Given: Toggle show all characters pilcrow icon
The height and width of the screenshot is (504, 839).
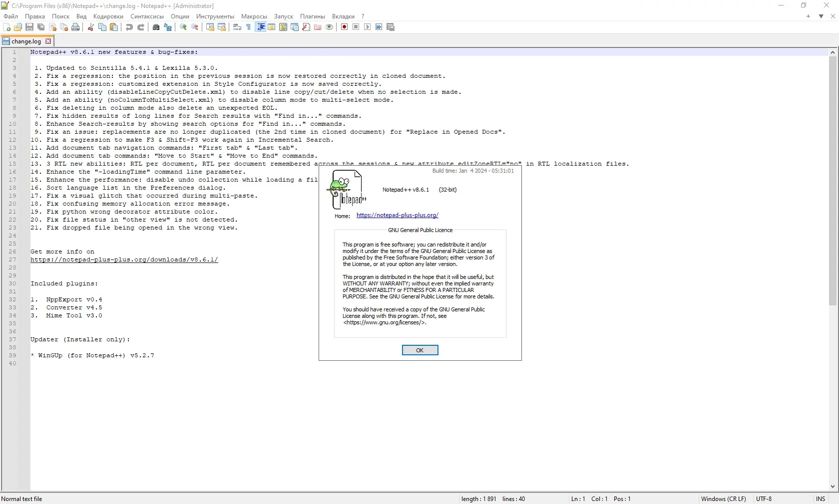Looking at the screenshot, I should click(x=249, y=27).
